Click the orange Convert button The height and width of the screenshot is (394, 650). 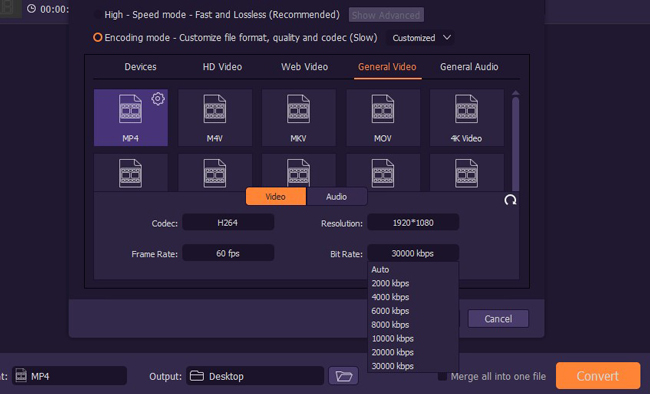coord(598,376)
